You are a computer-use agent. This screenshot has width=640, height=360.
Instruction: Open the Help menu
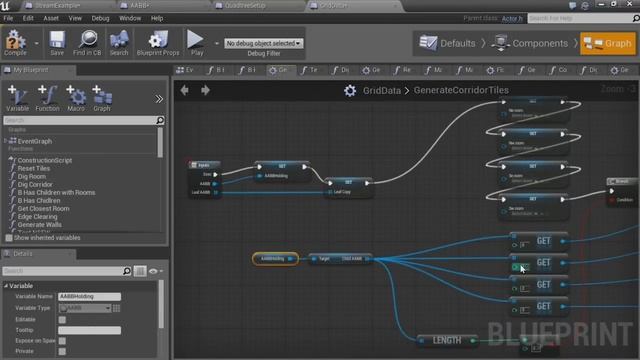pos(157,18)
